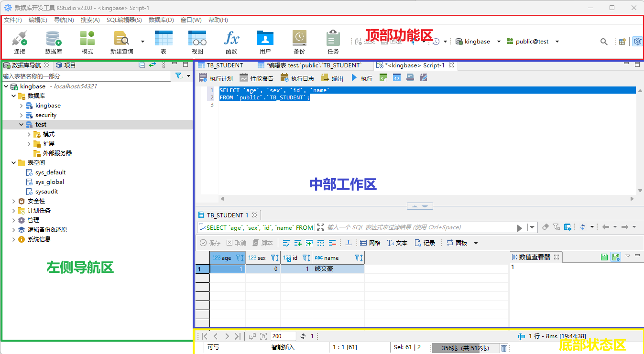
Task: Close the Script-1 editor tab
Action: point(451,65)
